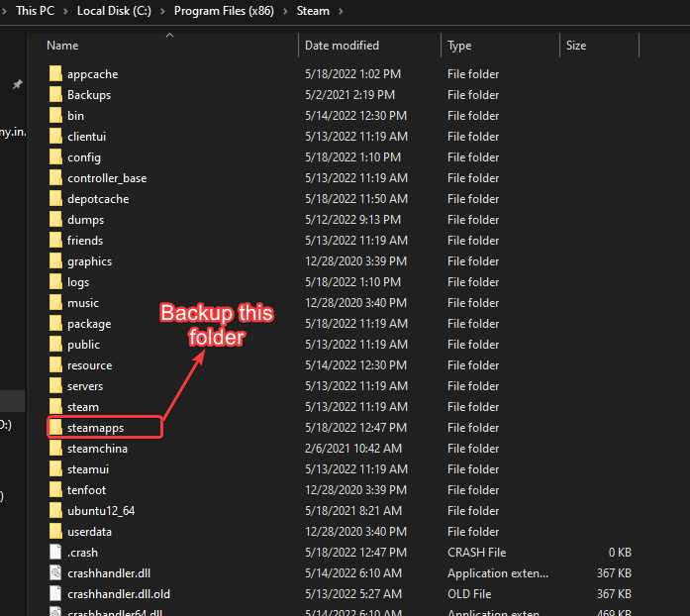Click the friends folder icon
This screenshot has height=616, width=690.
[55, 241]
